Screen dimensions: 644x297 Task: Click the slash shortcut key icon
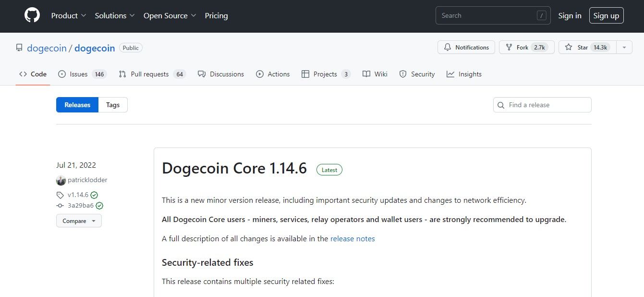tap(542, 15)
